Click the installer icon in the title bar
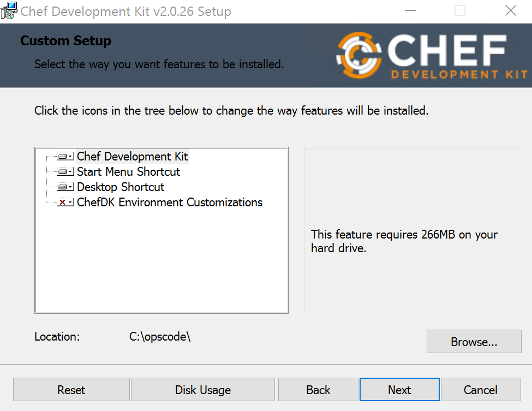 [9, 10]
